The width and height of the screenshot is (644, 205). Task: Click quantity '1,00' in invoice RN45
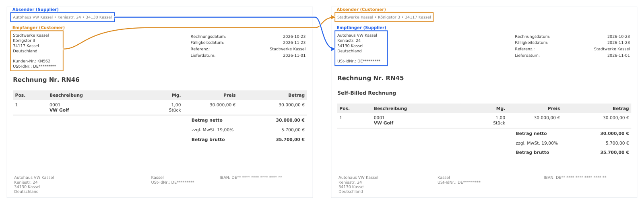500,118
